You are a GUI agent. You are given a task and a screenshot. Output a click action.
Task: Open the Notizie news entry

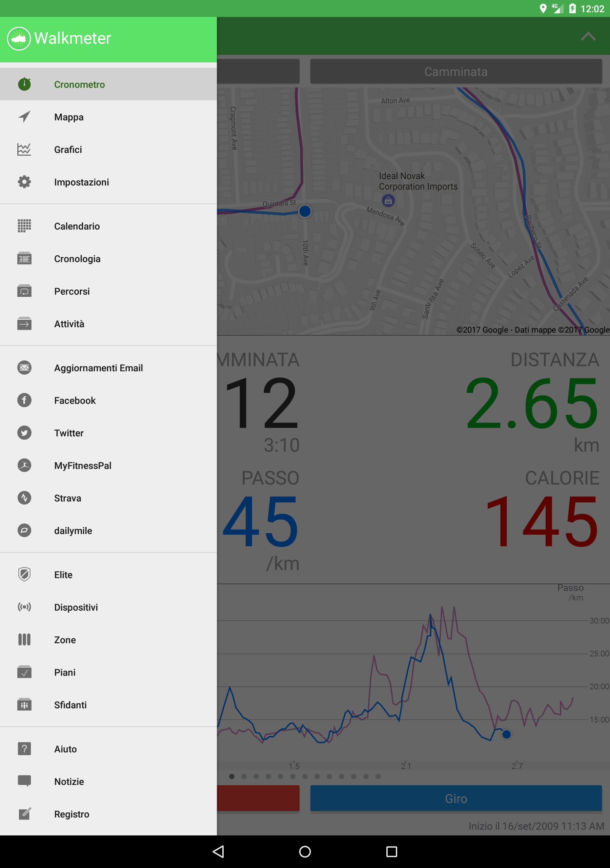pyautogui.click(x=108, y=781)
